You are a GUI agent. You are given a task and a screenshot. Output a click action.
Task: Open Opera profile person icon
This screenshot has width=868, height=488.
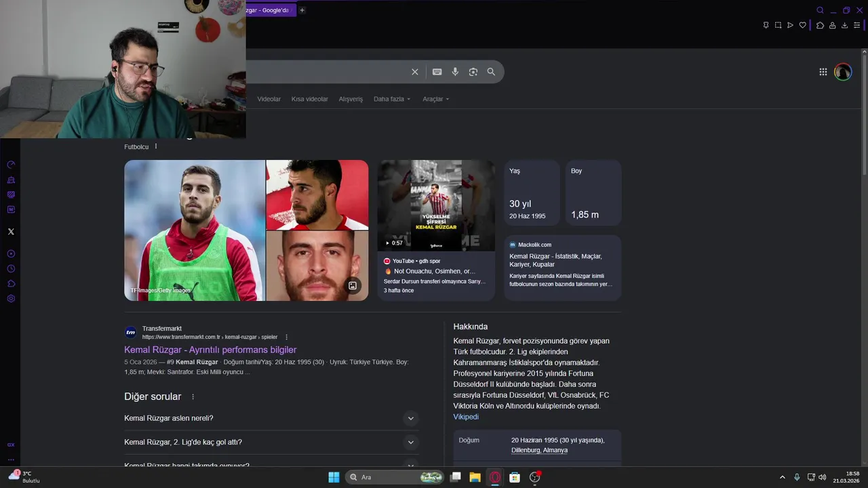(833, 25)
